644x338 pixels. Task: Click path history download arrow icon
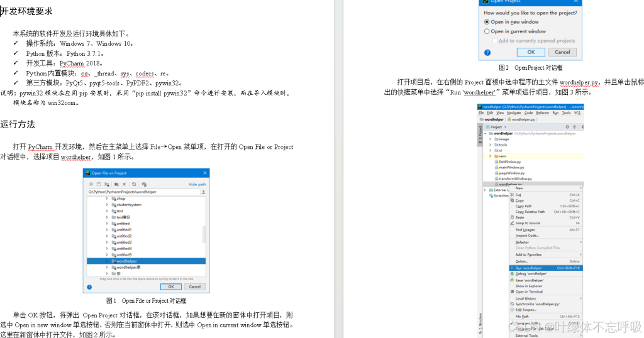[203, 192]
